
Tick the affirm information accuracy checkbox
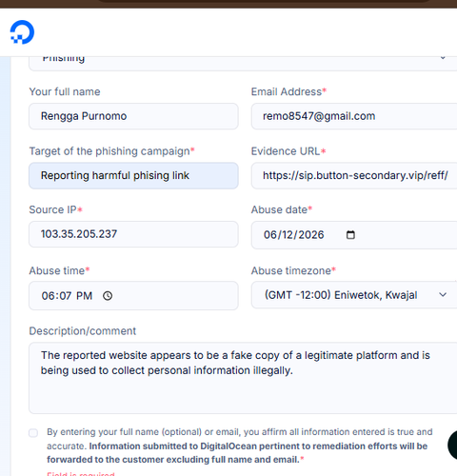33,433
